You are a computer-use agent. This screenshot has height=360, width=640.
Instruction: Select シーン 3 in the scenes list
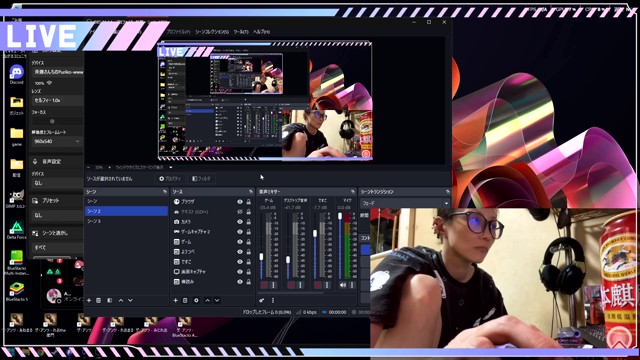coord(126,221)
